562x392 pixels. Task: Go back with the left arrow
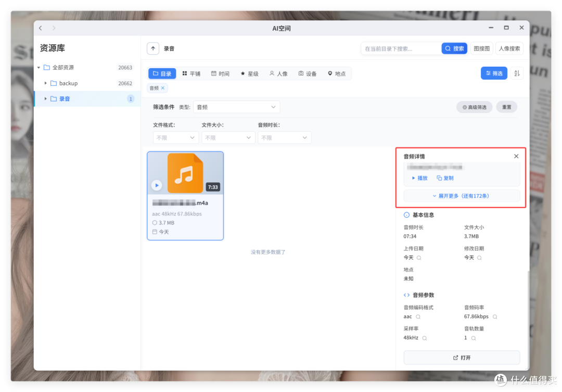tap(41, 28)
